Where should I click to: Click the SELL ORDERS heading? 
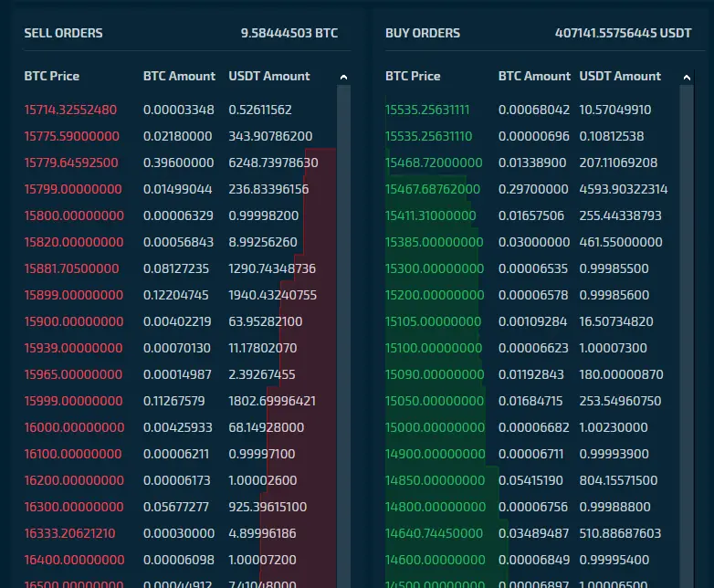[x=63, y=33]
